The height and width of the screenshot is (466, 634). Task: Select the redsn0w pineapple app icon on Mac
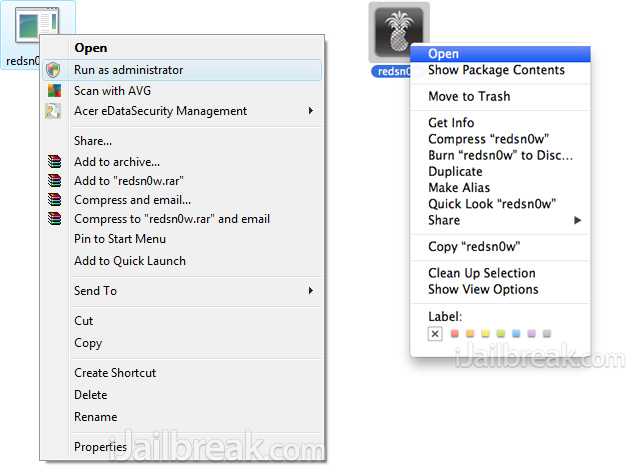tap(399, 32)
